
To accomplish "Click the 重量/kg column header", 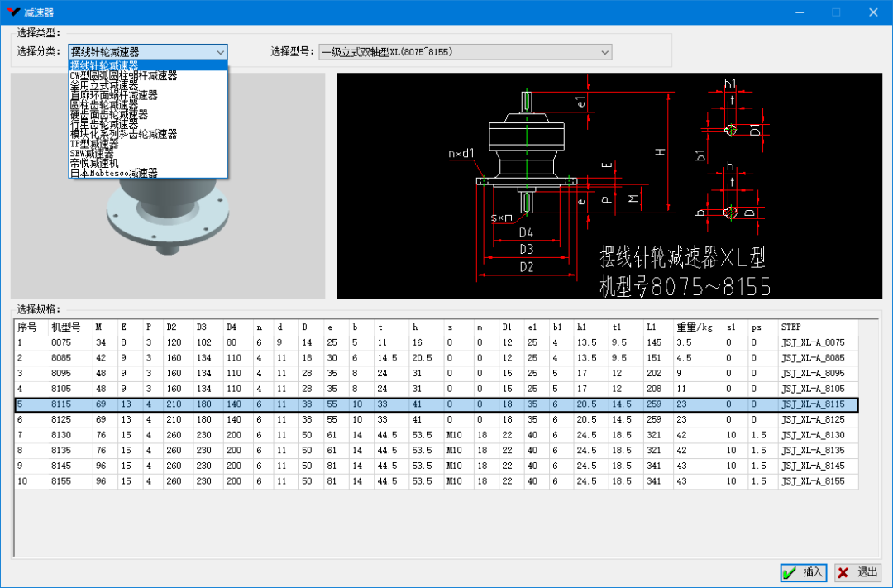I will tap(693, 327).
